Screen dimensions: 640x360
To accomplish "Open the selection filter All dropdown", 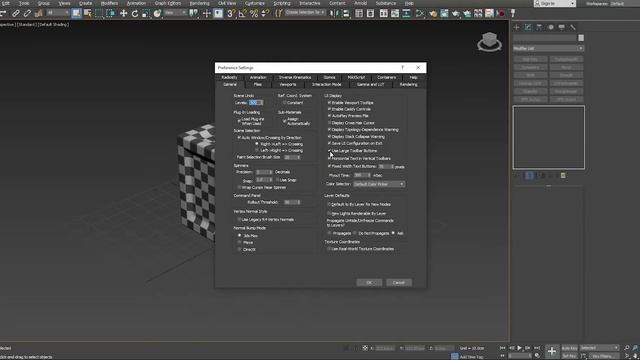I will coord(58,13).
